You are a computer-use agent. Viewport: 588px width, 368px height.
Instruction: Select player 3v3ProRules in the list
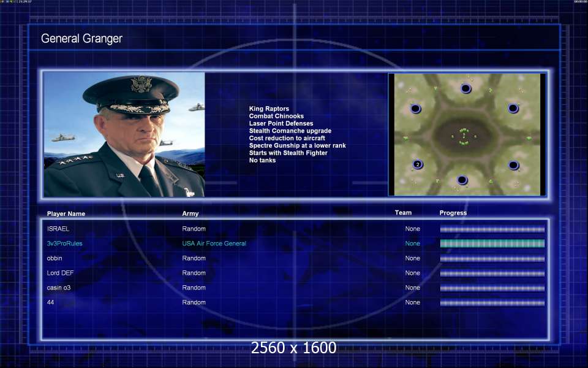64,243
